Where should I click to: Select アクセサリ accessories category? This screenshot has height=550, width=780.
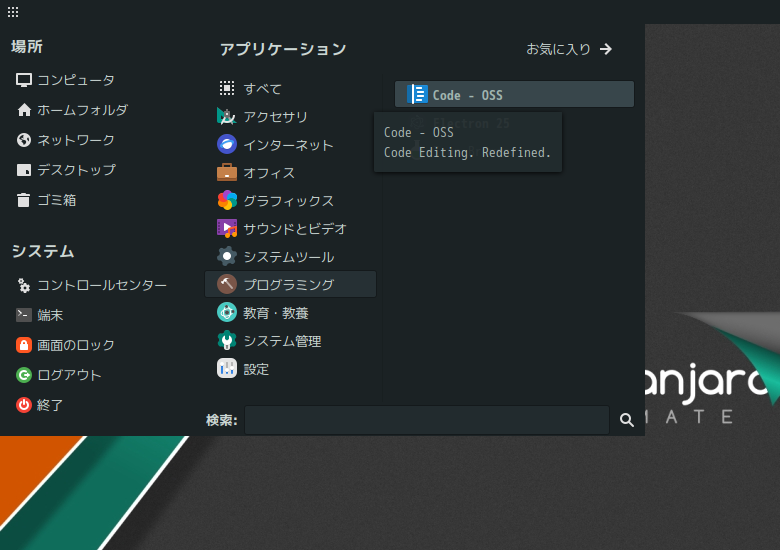tap(291, 117)
